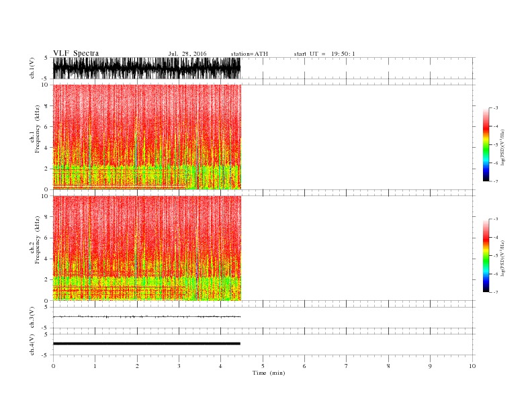Click time axis tick label "4"
The height and width of the screenshot is (411, 532).
click(221, 366)
